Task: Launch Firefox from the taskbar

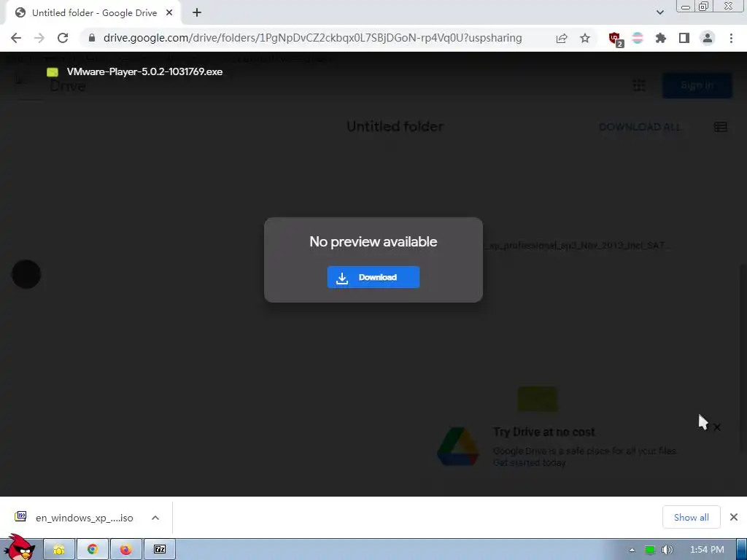Action: (x=125, y=550)
